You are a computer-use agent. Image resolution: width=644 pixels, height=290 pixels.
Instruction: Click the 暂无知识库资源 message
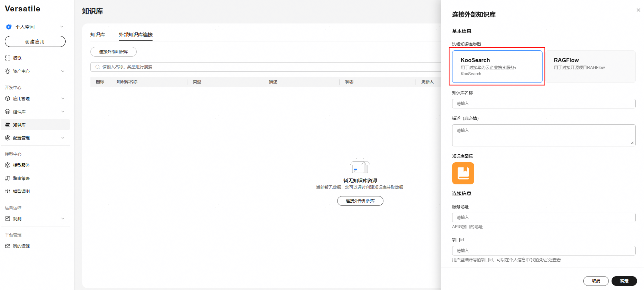click(360, 181)
